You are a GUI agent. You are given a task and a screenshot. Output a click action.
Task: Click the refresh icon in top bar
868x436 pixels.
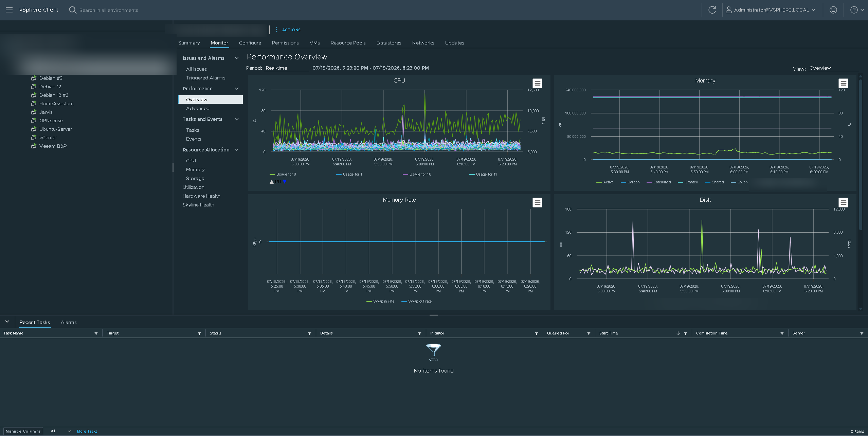(x=712, y=10)
